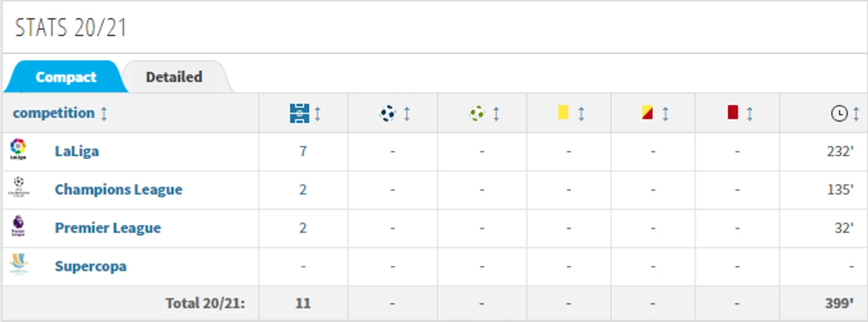
Task: Click the assists green ball icon
Action: pos(477,113)
